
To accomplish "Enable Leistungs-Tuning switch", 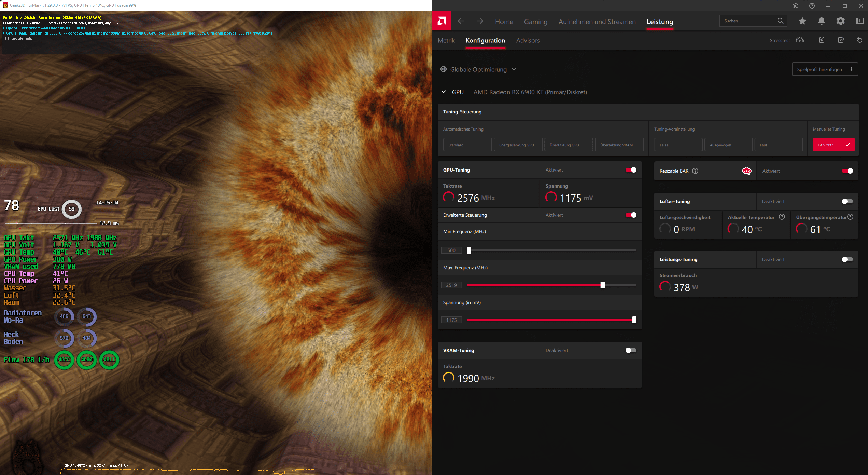I will click(848, 259).
